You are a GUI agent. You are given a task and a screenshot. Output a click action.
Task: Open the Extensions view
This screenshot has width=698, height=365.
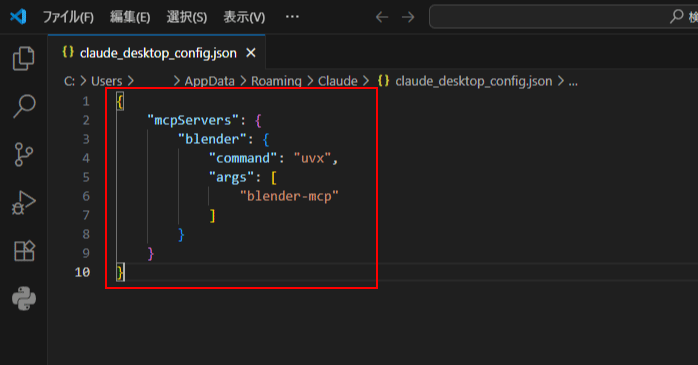click(x=24, y=251)
